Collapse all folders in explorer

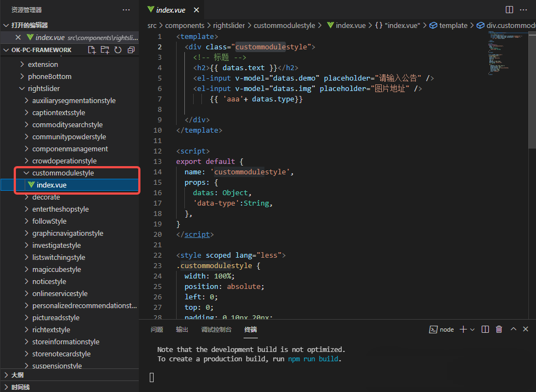click(131, 50)
